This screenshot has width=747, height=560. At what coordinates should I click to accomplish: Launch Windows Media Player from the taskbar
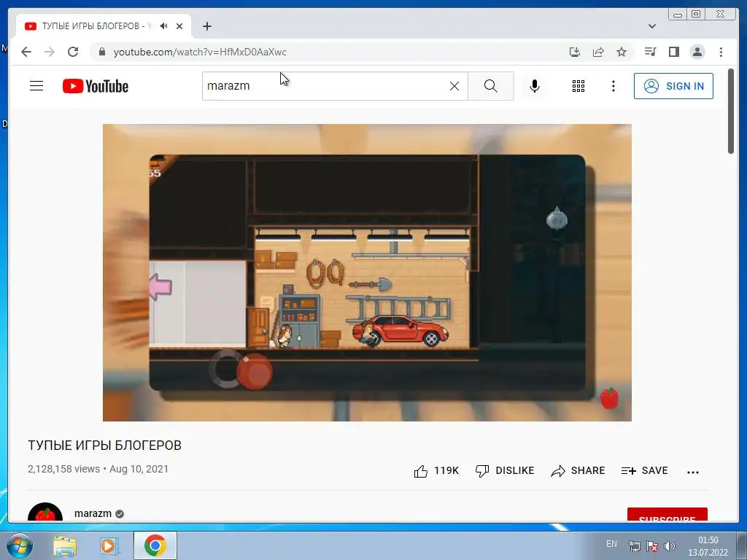pos(109,545)
